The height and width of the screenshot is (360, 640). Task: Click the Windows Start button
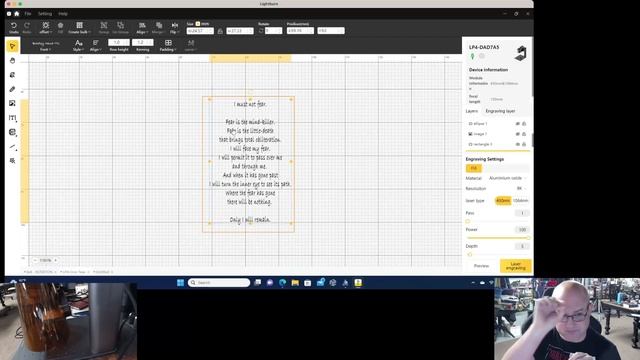pyautogui.click(x=180, y=282)
